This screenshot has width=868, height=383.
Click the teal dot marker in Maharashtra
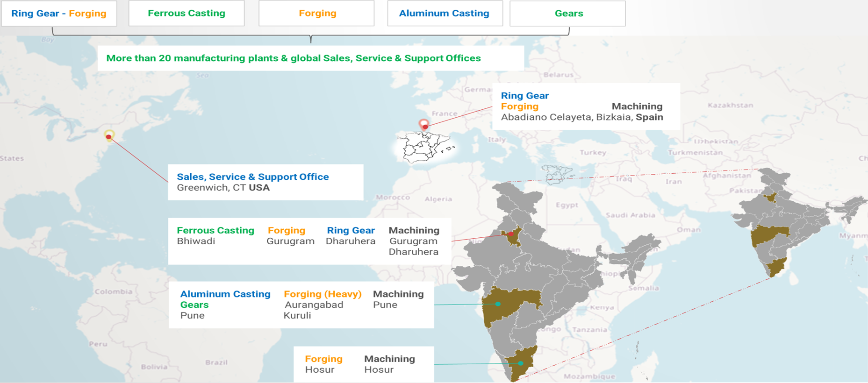(x=498, y=304)
